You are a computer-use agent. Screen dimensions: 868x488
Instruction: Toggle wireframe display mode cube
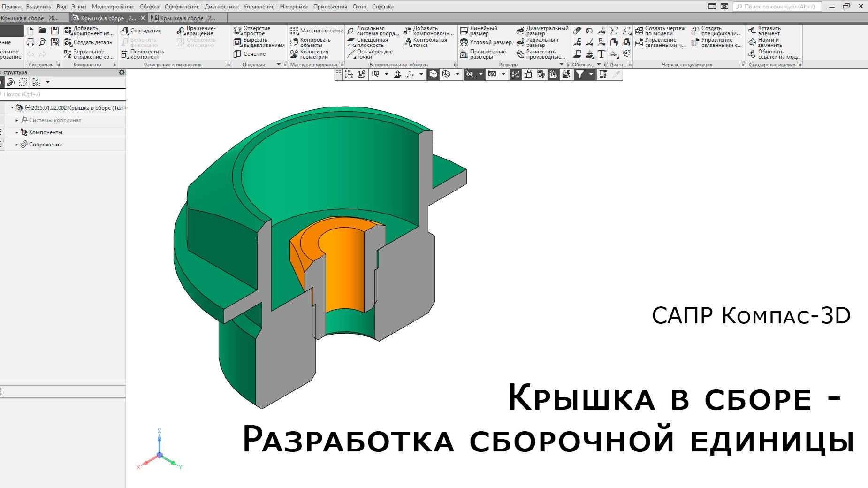446,74
